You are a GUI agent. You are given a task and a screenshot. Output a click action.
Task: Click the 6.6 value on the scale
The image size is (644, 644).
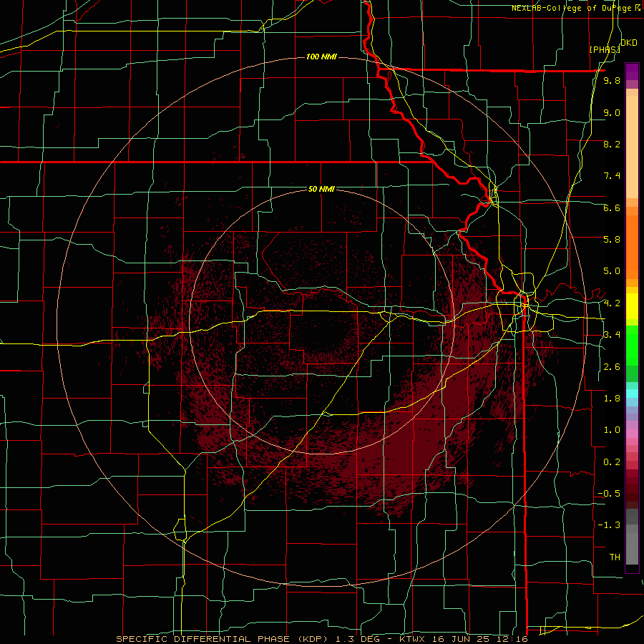(x=612, y=208)
